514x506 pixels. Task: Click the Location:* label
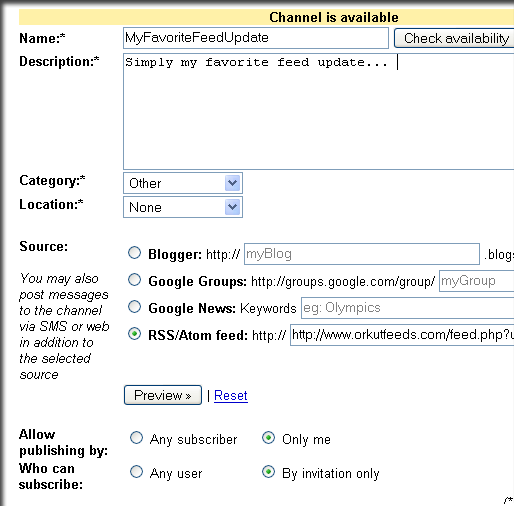51,204
